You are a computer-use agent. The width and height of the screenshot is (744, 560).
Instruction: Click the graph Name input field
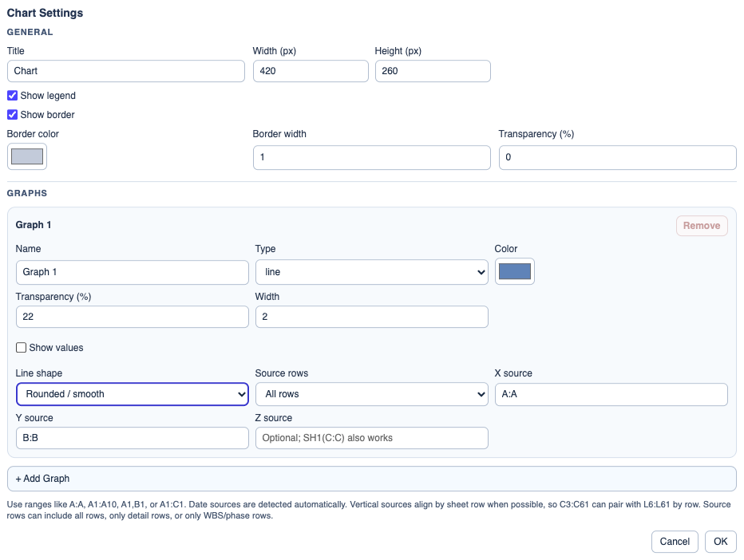pos(133,272)
